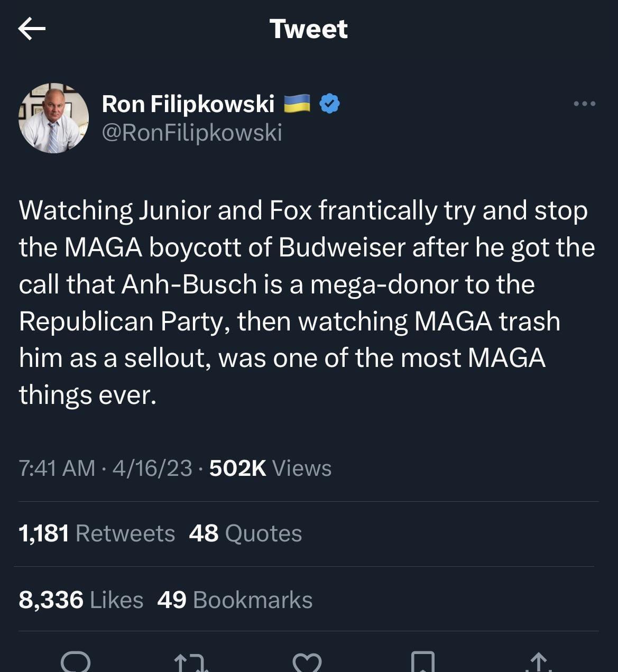Viewport: 618px width, 672px height.
Task: Click the verified blue checkmark badge
Action: (x=329, y=103)
